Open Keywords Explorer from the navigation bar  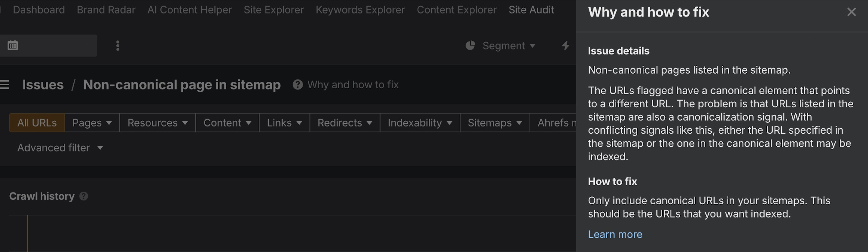click(360, 10)
